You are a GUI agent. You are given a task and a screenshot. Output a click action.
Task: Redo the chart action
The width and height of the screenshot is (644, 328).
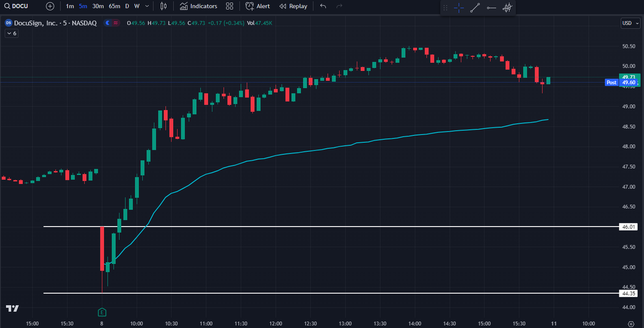click(x=339, y=6)
